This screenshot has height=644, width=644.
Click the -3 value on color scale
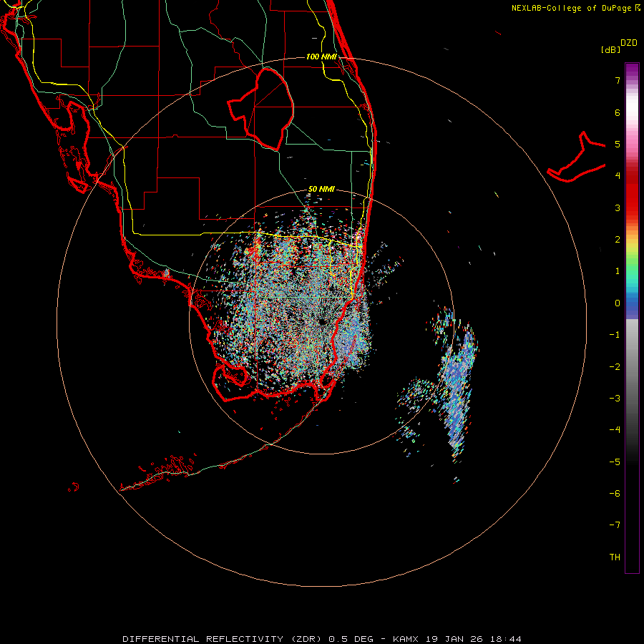click(615, 399)
